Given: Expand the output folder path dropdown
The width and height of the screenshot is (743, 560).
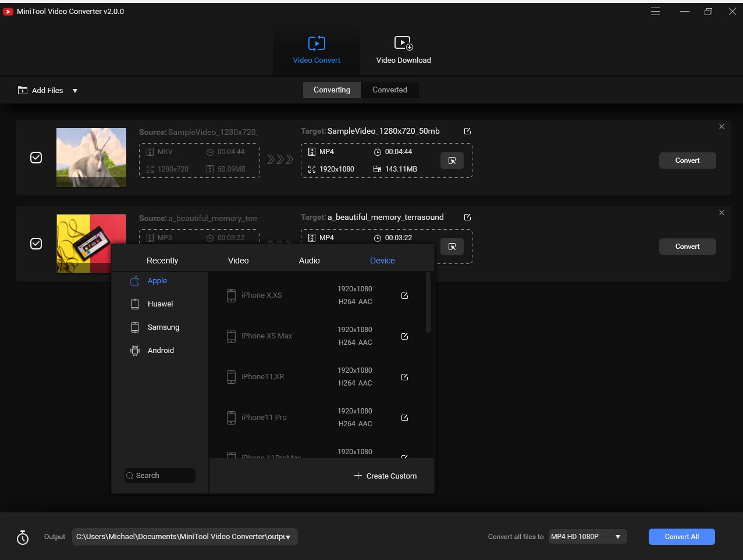Looking at the screenshot, I should (288, 537).
